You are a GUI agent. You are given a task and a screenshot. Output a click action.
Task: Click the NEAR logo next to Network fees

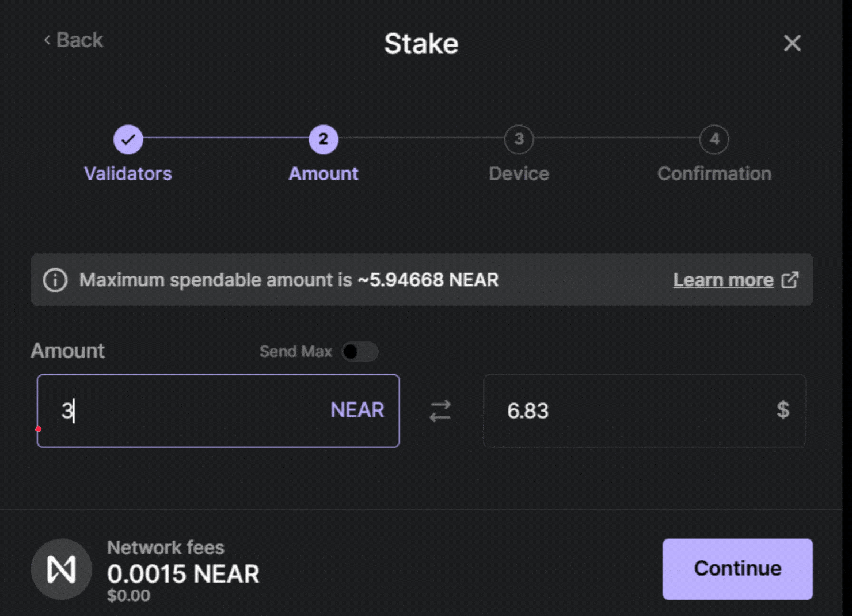coord(61,569)
